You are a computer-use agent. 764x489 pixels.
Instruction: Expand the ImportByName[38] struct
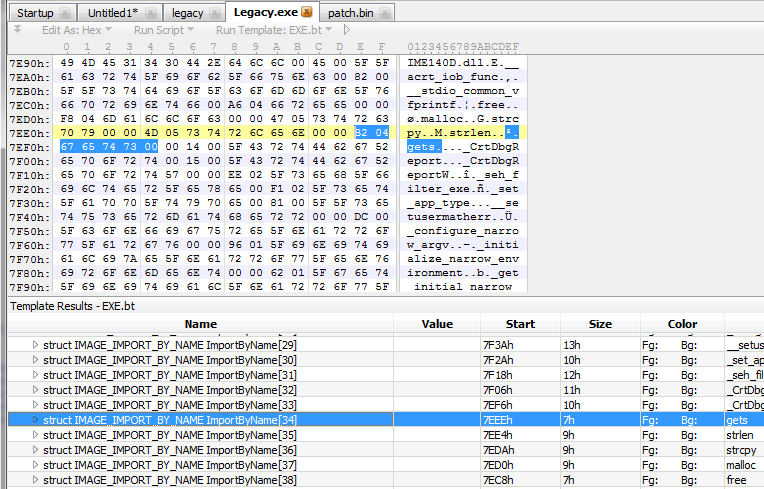pyautogui.click(x=36, y=480)
